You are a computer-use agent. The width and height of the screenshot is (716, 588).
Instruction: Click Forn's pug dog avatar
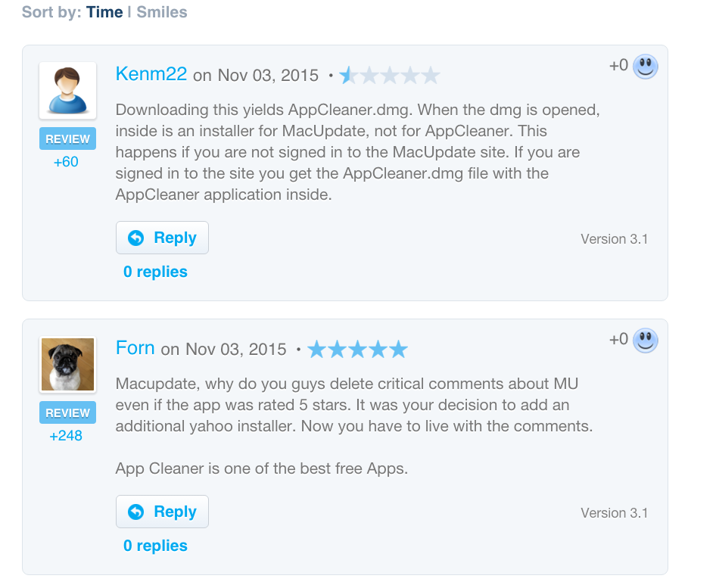(x=67, y=365)
